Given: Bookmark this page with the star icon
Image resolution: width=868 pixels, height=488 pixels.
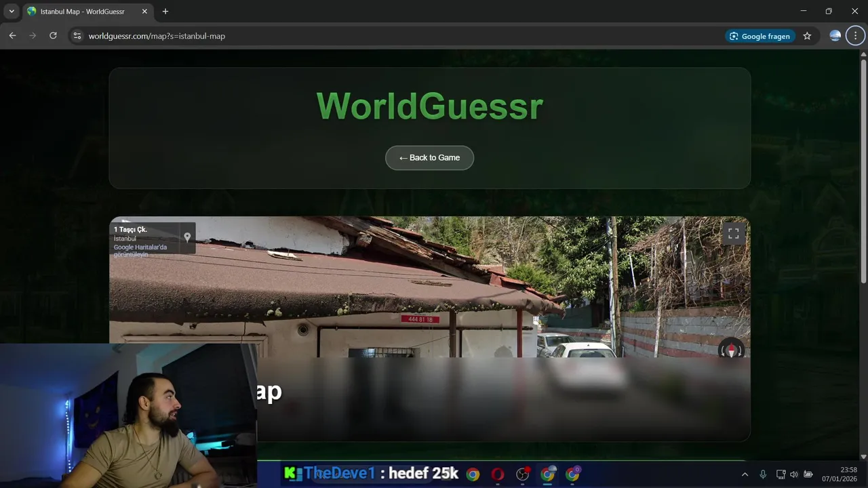Looking at the screenshot, I should (x=807, y=36).
